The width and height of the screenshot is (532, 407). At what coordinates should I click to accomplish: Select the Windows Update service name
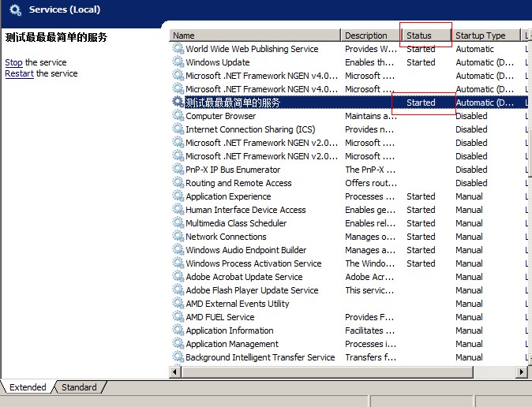(218, 62)
